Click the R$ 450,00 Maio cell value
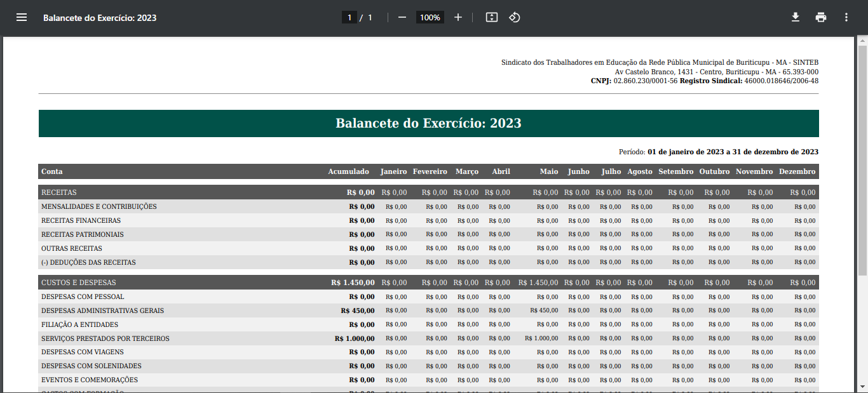The height and width of the screenshot is (393, 868). click(x=544, y=310)
